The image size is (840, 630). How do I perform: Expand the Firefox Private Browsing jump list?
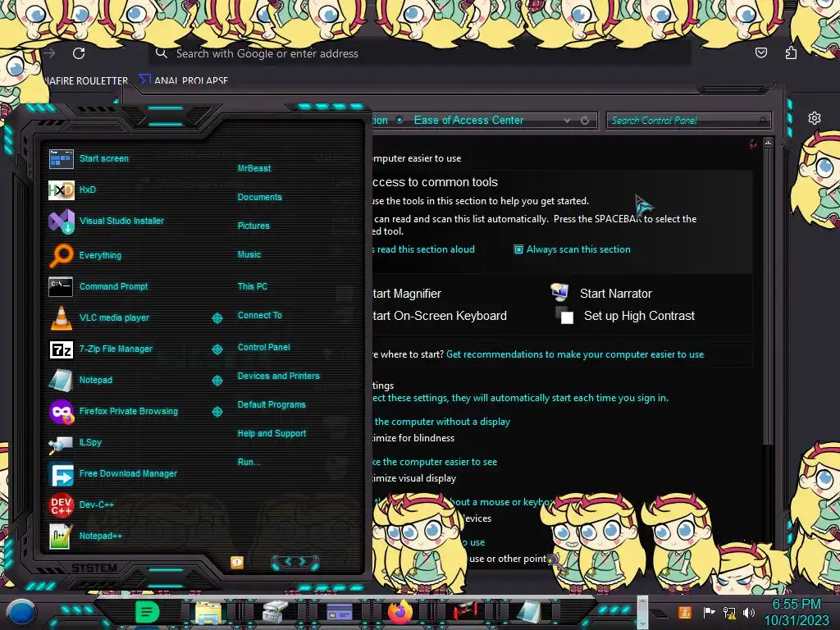217,412
